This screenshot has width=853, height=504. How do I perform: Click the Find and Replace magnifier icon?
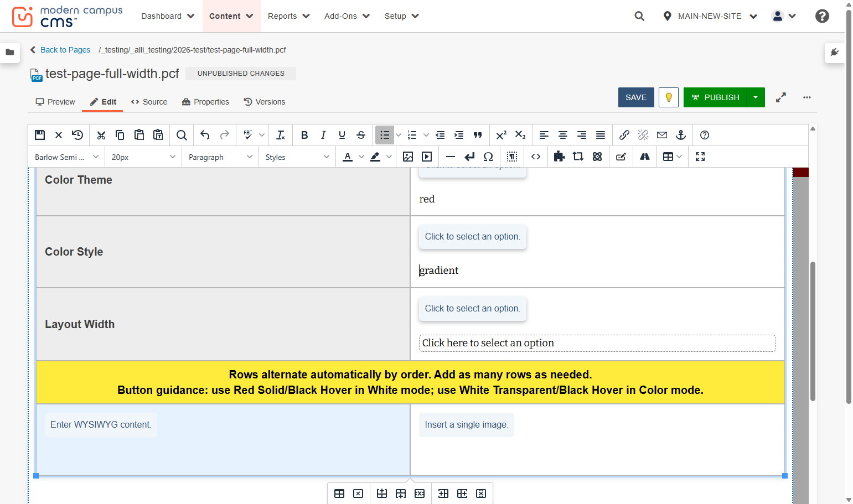pyautogui.click(x=182, y=135)
